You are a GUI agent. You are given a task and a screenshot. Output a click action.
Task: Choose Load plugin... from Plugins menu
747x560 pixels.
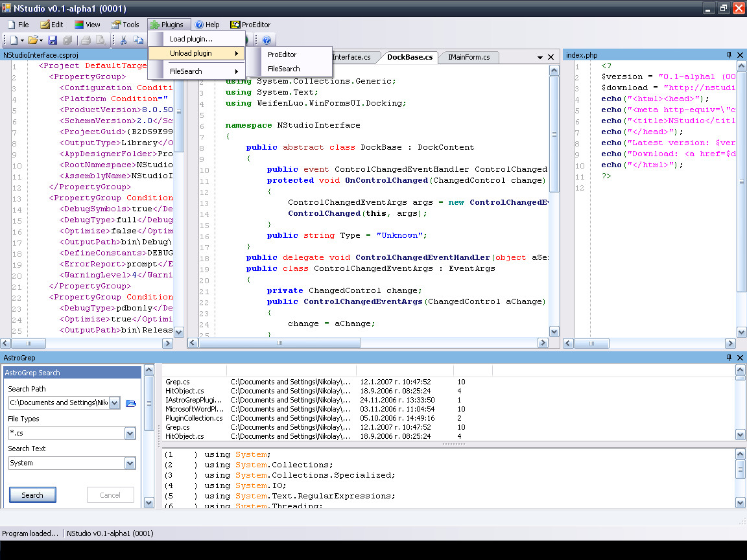(x=196, y=39)
